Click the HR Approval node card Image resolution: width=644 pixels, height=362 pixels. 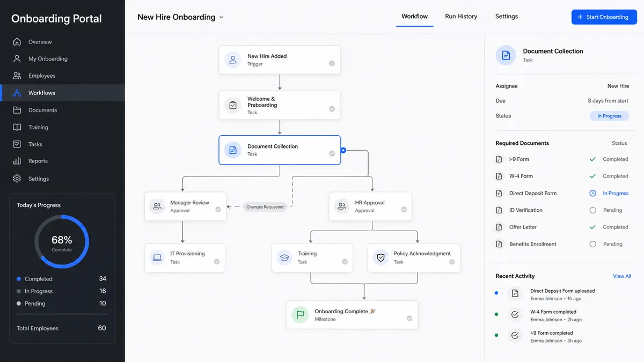[370, 206]
